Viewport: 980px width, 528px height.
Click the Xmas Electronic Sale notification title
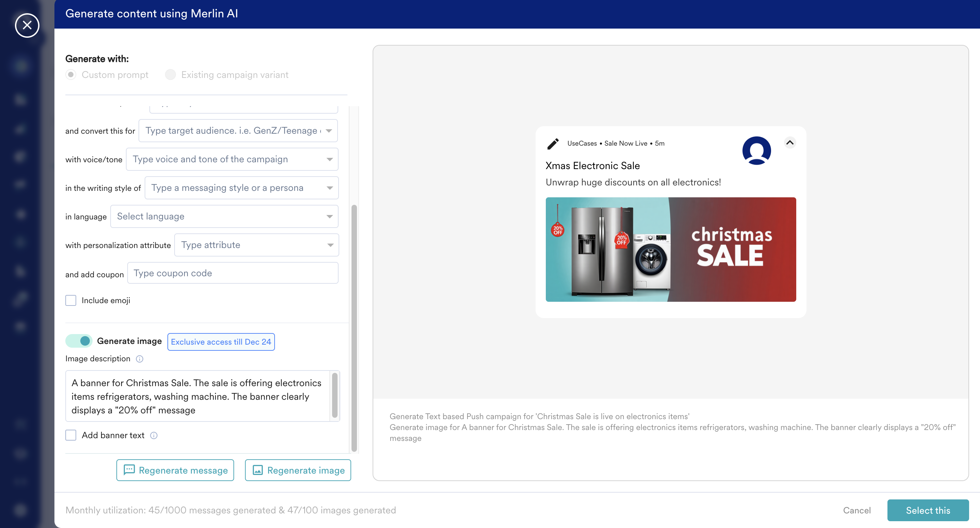click(593, 165)
